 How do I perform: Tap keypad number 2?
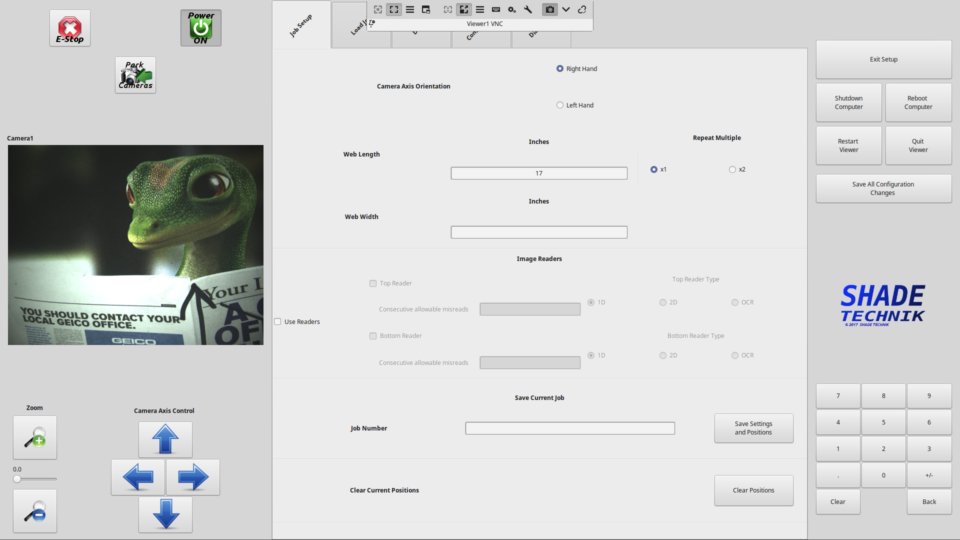[883, 449]
